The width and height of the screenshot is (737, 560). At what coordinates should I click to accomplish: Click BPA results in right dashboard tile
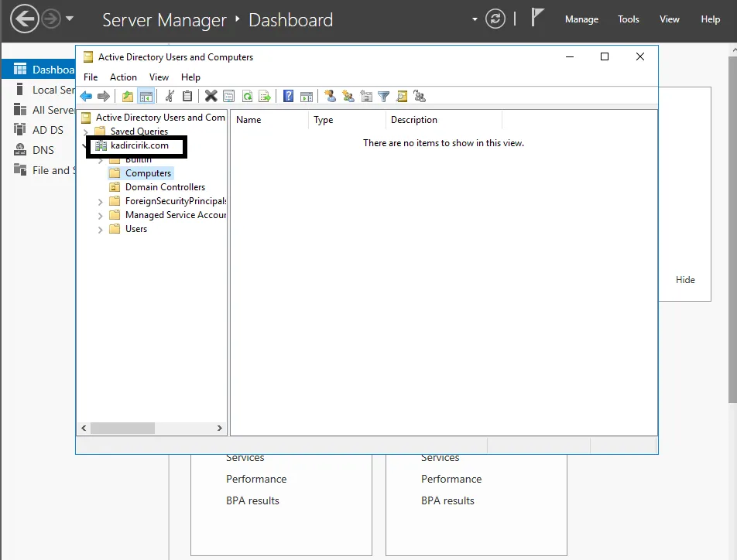tap(447, 500)
